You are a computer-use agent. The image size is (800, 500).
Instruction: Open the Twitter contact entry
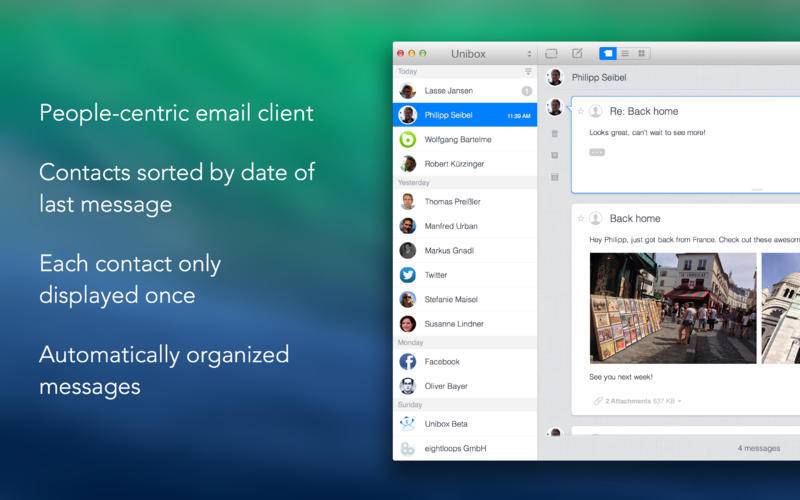[465, 275]
